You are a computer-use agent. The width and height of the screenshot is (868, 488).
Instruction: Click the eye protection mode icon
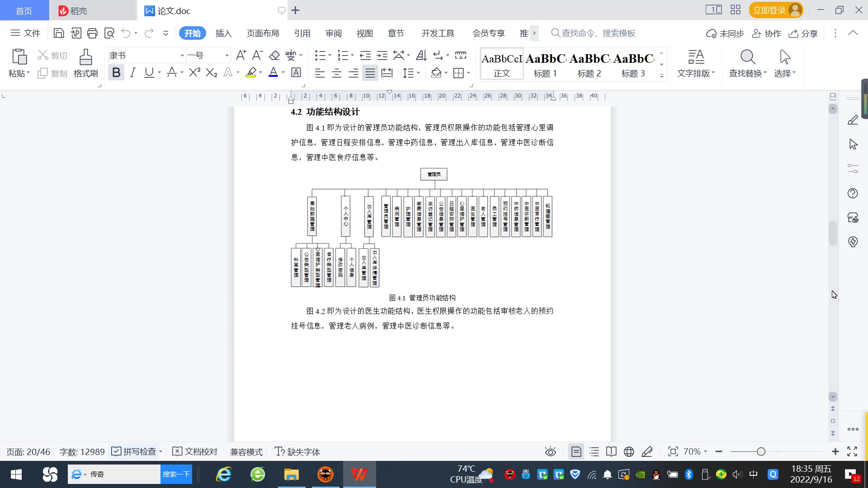tap(550, 451)
